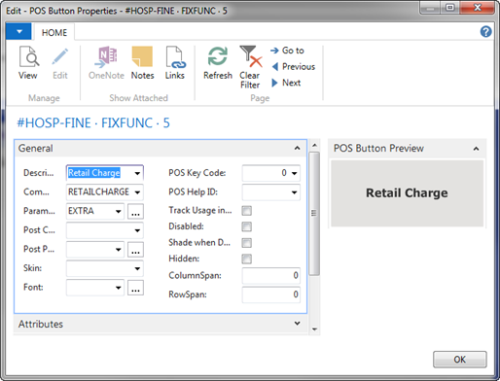Image resolution: width=500 pixels, height=381 pixels.
Task: Open the Links attachment icon
Action: (175, 57)
